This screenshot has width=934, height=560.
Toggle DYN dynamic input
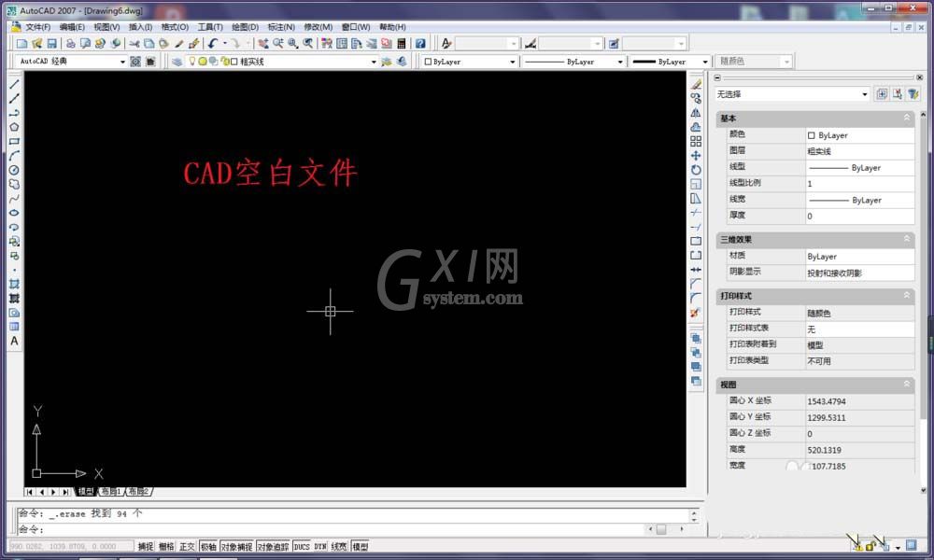click(320, 546)
